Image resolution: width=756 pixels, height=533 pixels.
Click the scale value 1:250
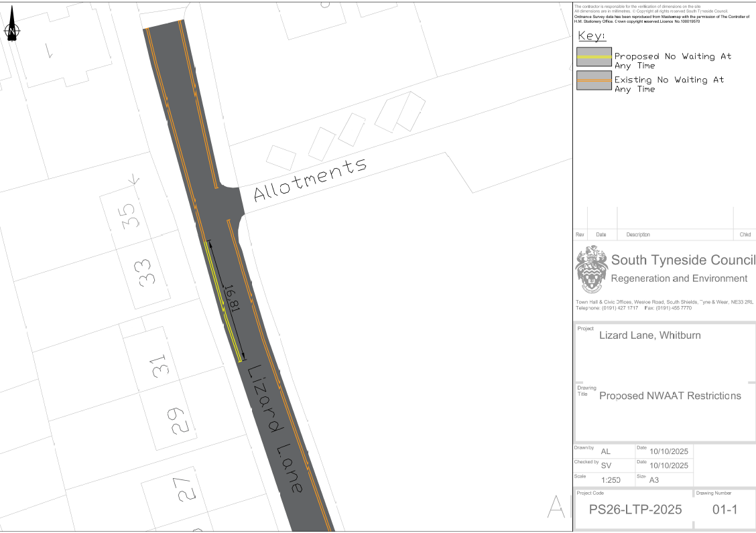pyautogui.click(x=611, y=480)
